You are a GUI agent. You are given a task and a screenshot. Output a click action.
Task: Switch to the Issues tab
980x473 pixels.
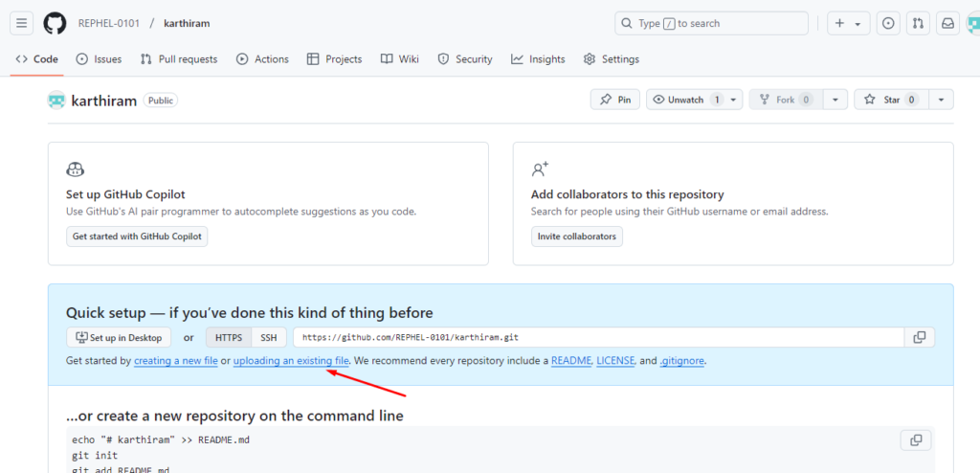pyautogui.click(x=99, y=59)
